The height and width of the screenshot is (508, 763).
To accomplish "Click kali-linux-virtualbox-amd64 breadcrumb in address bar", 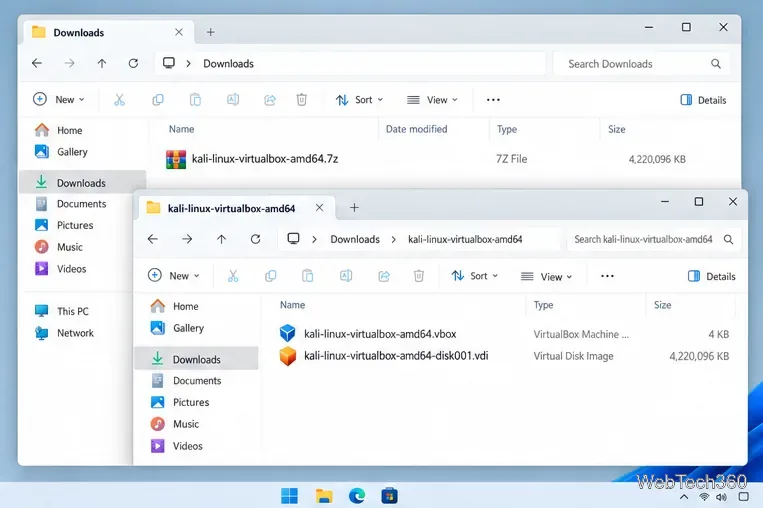I will 465,239.
